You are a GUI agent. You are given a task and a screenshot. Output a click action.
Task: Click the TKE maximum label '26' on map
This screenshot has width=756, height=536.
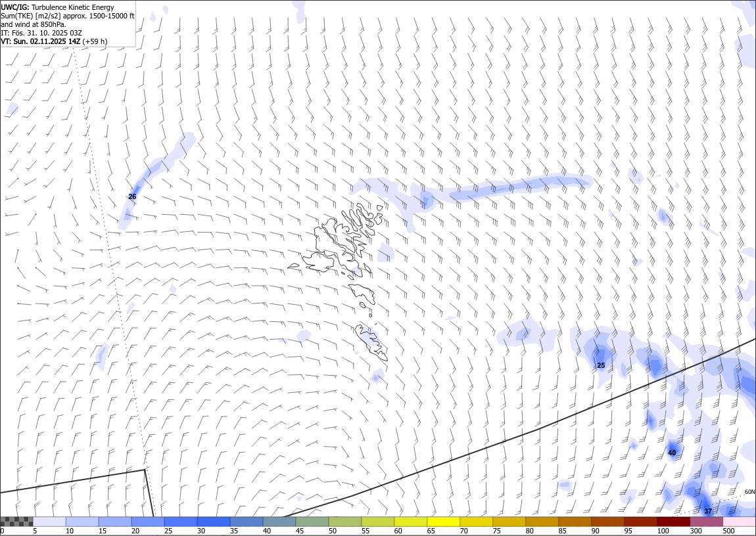pos(132,196)
